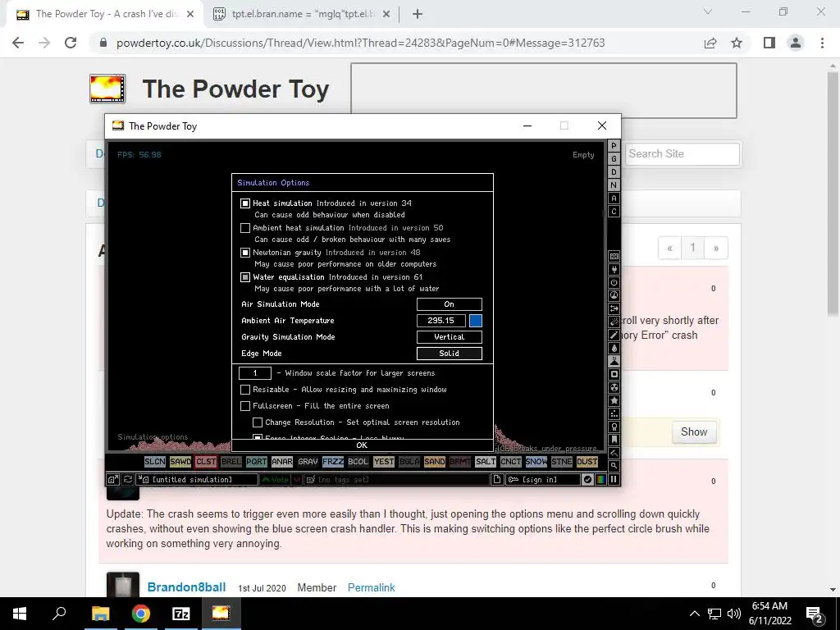Image resolution: width=840 pixels, height=630 pixels.
Task: Click the simulation options checkmark icon
Action: [x=587, y=479]
